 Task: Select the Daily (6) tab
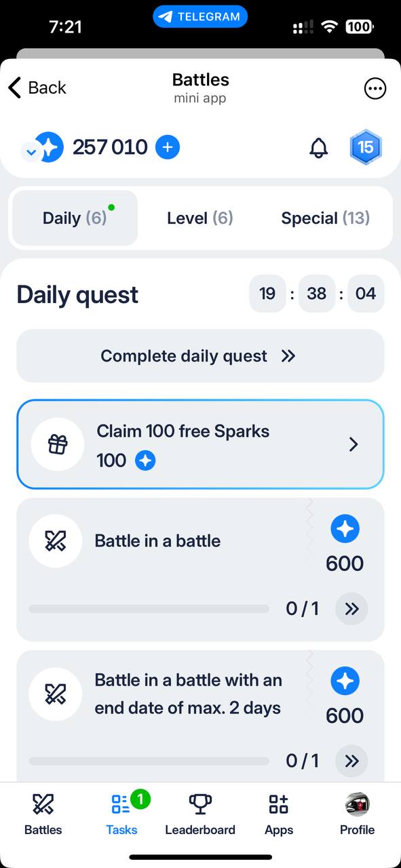[x=75, y=218]
